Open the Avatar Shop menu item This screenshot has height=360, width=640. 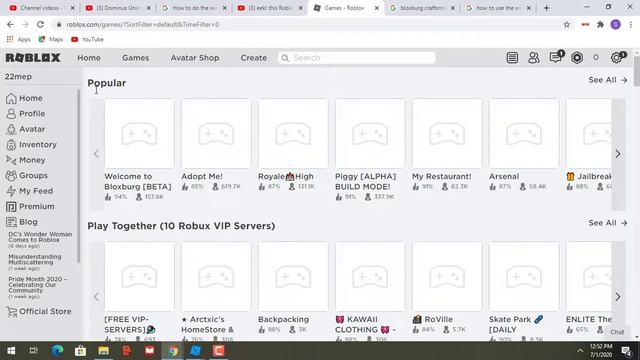tap(195, 58)
